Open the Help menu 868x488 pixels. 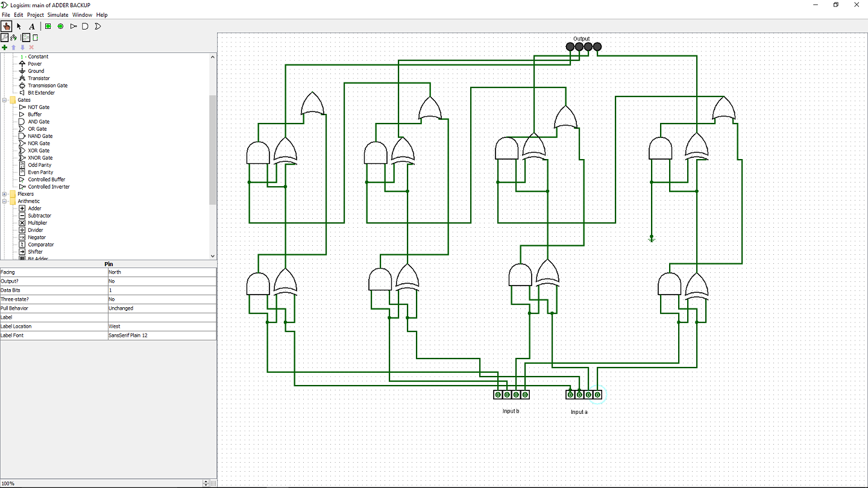coord(102,14)
